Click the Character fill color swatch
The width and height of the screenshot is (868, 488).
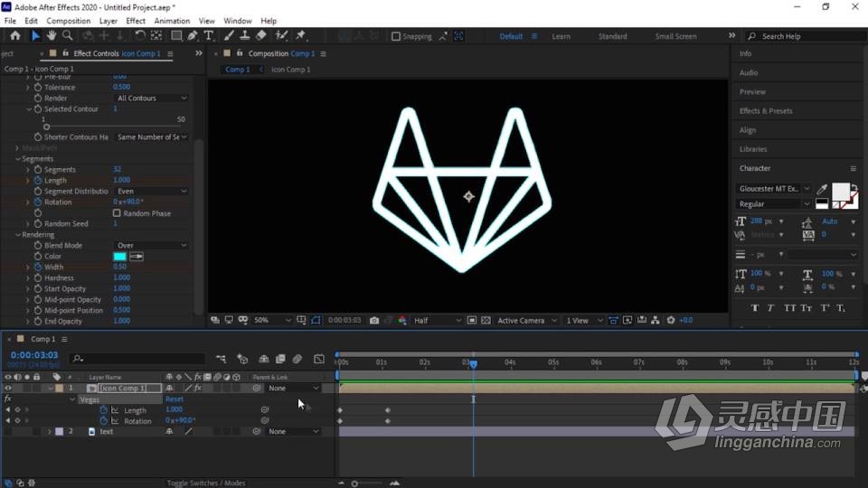click(x=840, y=192)
